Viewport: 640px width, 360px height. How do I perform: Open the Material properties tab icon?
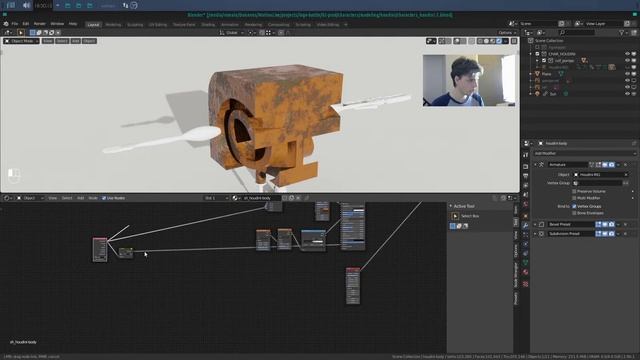[526, 272]
